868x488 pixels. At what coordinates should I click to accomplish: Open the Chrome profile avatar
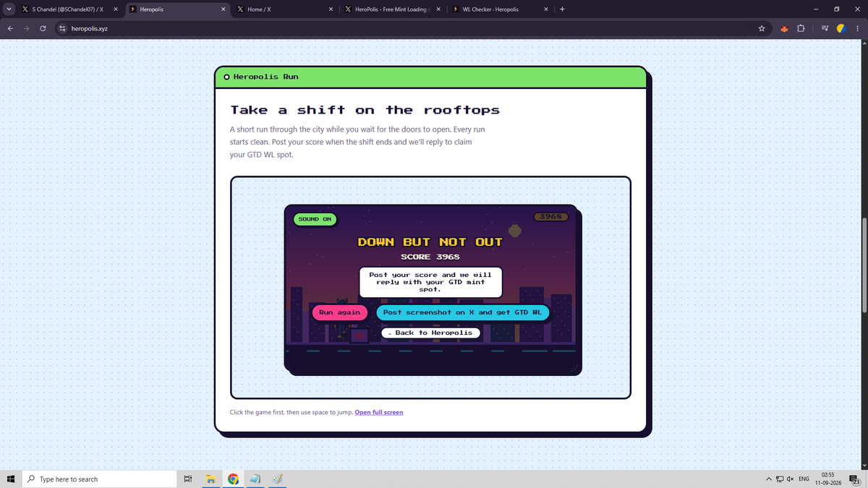pos(841,28)
